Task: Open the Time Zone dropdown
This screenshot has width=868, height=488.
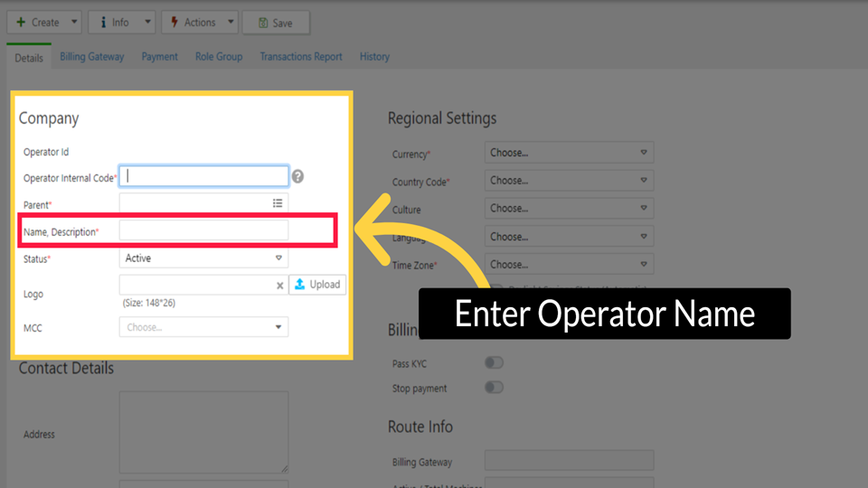Action: coord(568,265)
